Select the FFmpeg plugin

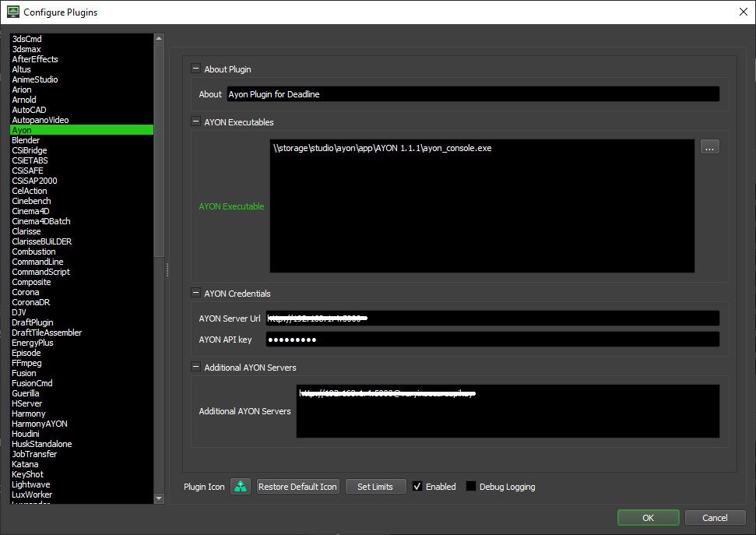point(82,363)
